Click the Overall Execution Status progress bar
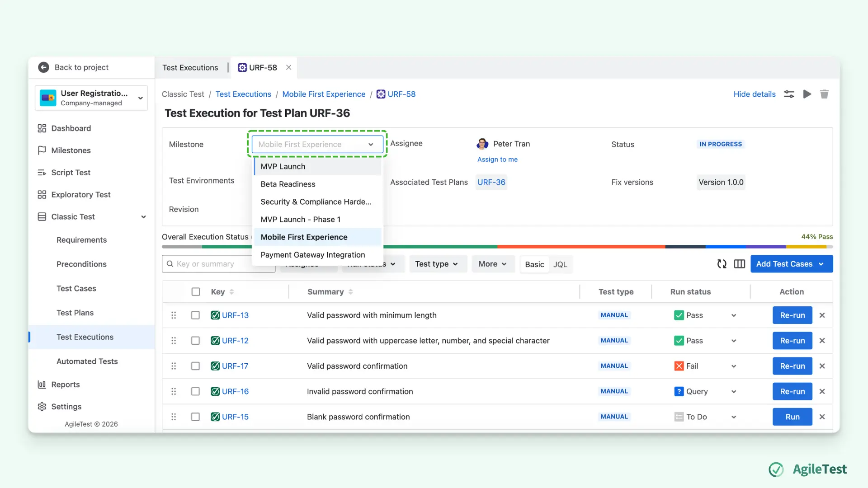 (x=497, y=247)
